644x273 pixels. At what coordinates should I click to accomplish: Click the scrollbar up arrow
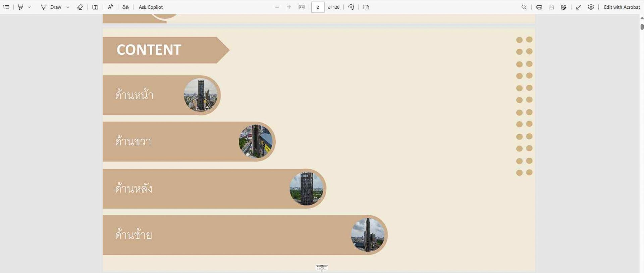[x=642, y=18]
